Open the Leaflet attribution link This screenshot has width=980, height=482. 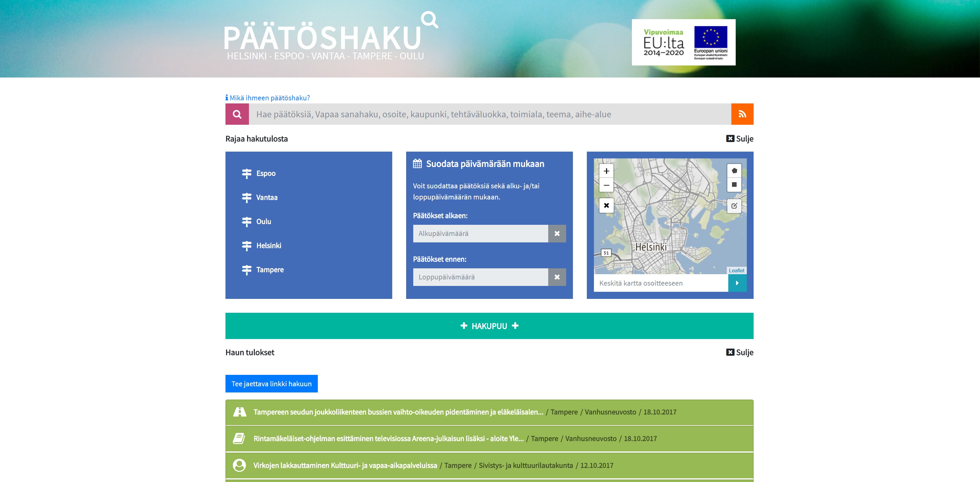click(x=736, y=270)
